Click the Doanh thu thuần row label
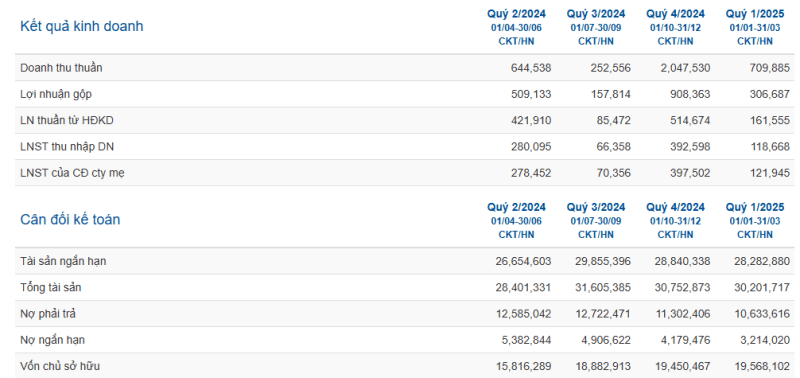The image size is (800, 378). 61,68
